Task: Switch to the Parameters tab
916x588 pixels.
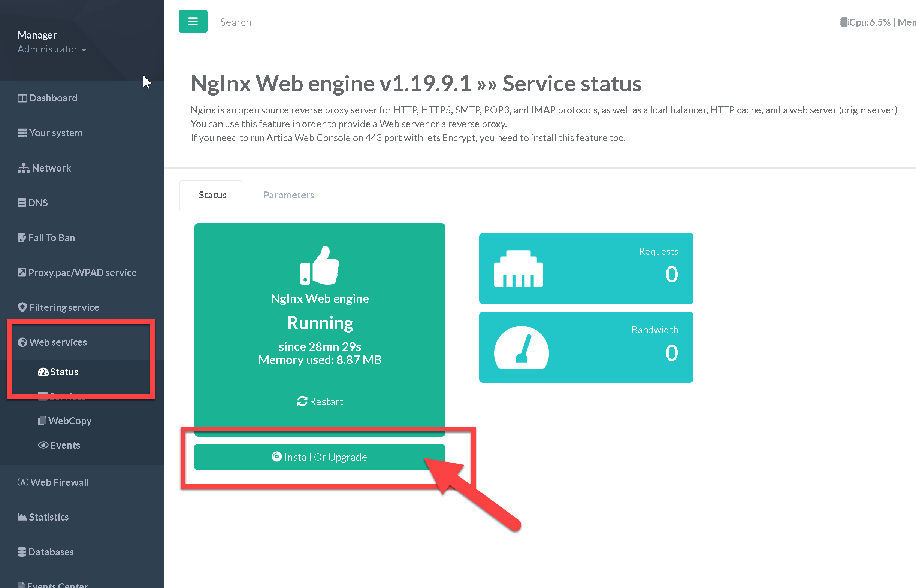Action: (288, 195)
